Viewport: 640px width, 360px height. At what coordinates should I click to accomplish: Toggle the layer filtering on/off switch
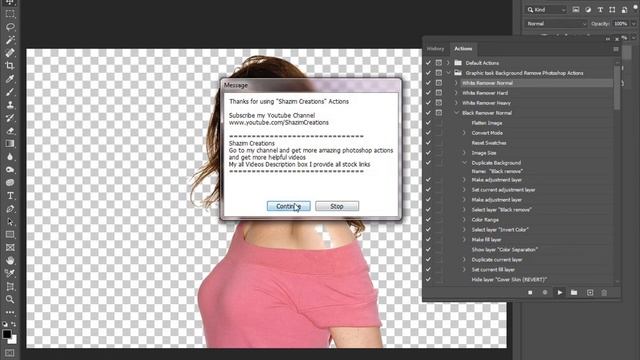click(636, 8)
